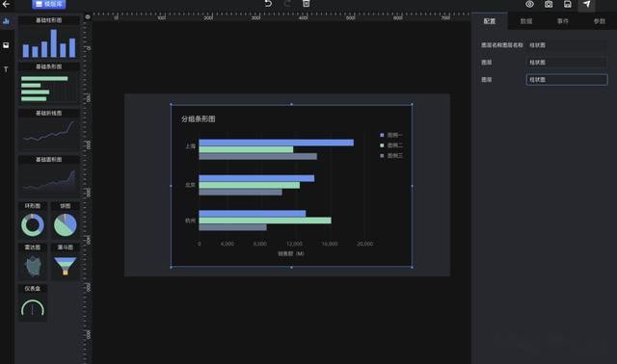This screenshot has width=617, height=364.
Task: Toggle the 图例三 legend entry
Action: pos(391,156)
